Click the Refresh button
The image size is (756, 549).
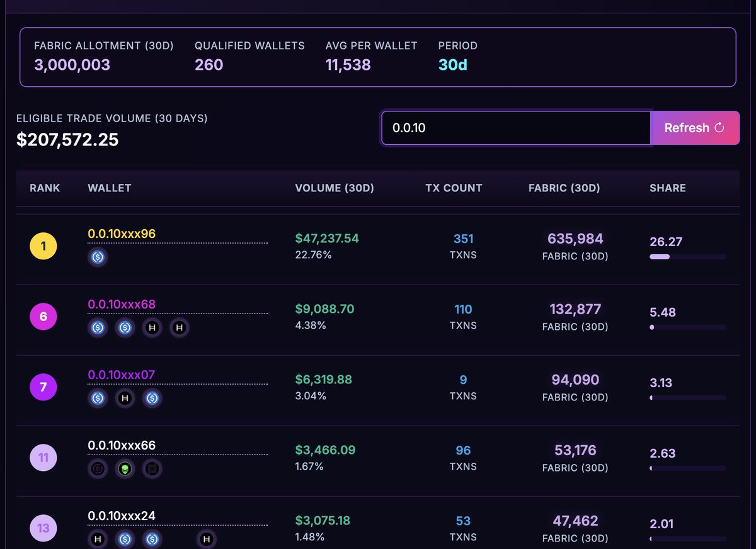pos(695,128)
